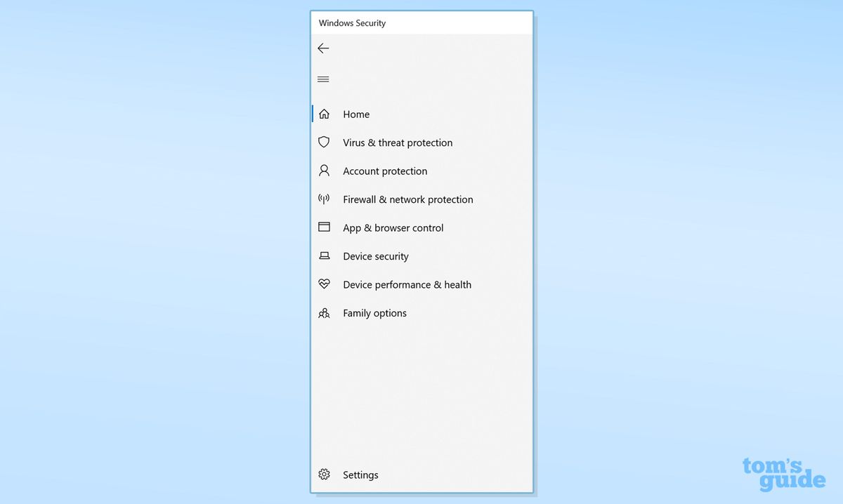Click the home icon in the sidebar
Viewport: 843px width, 504px height.
click(324, 113)
